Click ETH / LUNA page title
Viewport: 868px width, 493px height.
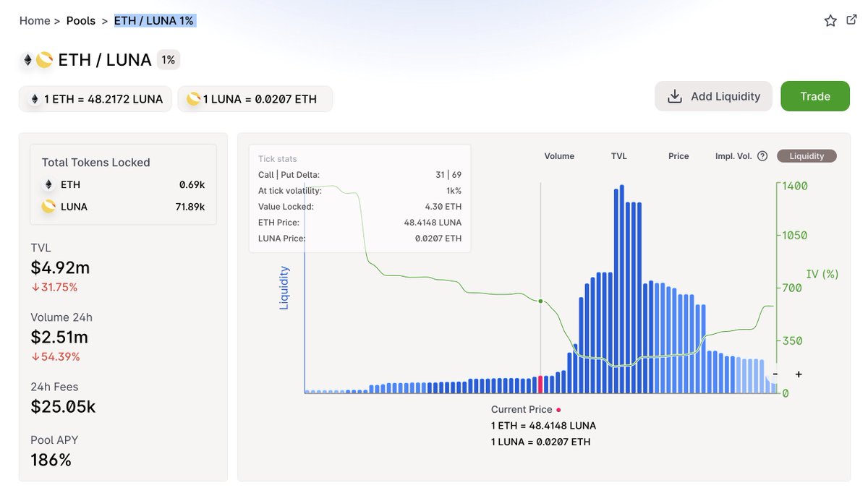click(x=105, y=60)
